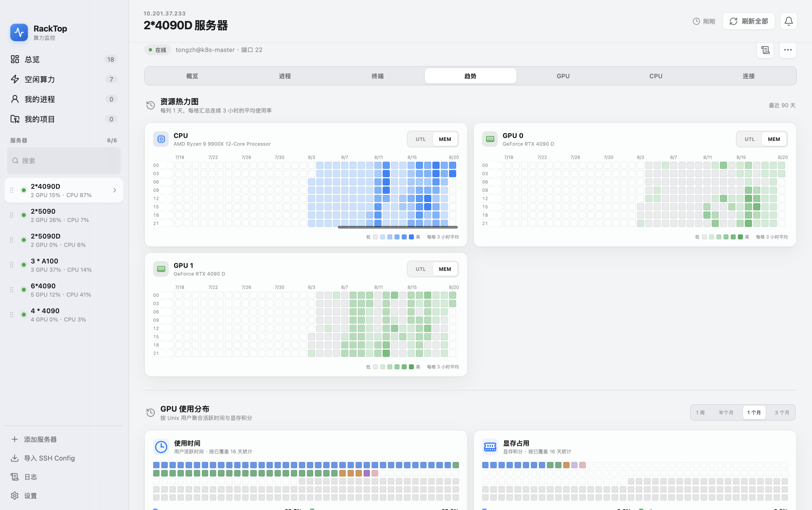Select MEM on the GPU 0 heatmap

[x=774, y=139]
